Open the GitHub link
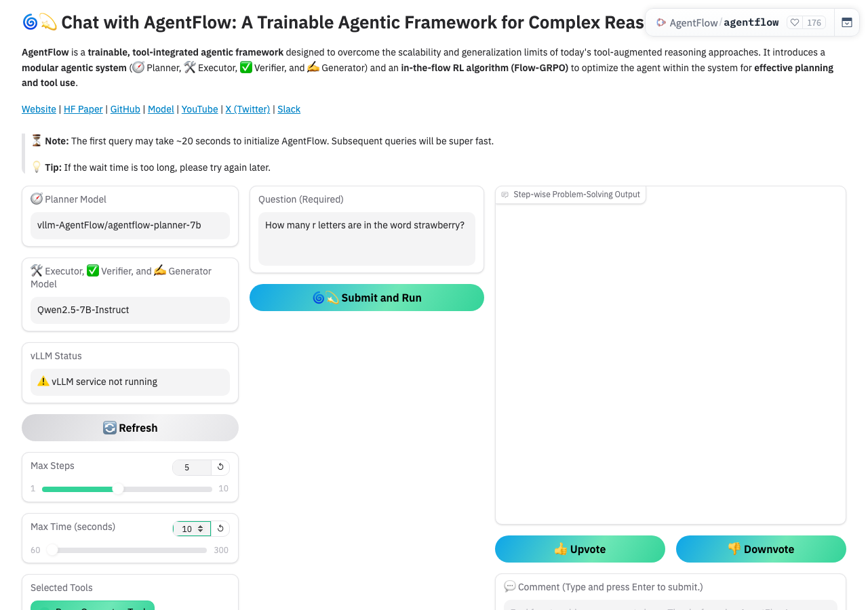This screenshot has height=610, width=868. [125, 109]
